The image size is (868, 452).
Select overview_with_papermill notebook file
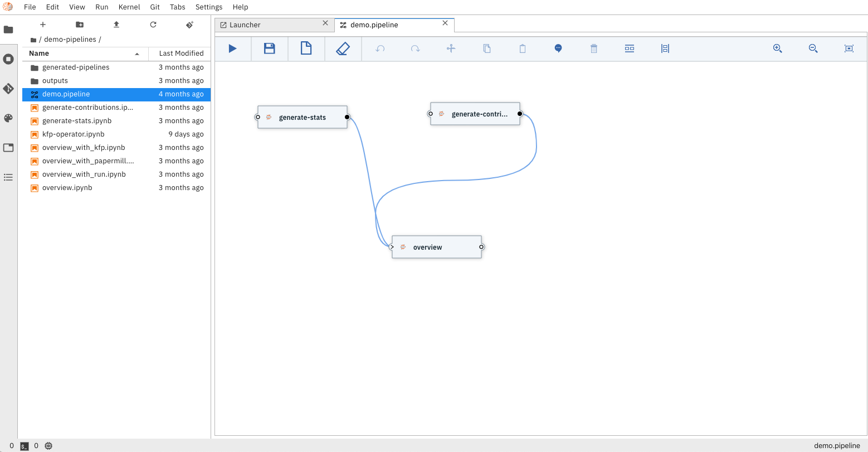(116, 161)
